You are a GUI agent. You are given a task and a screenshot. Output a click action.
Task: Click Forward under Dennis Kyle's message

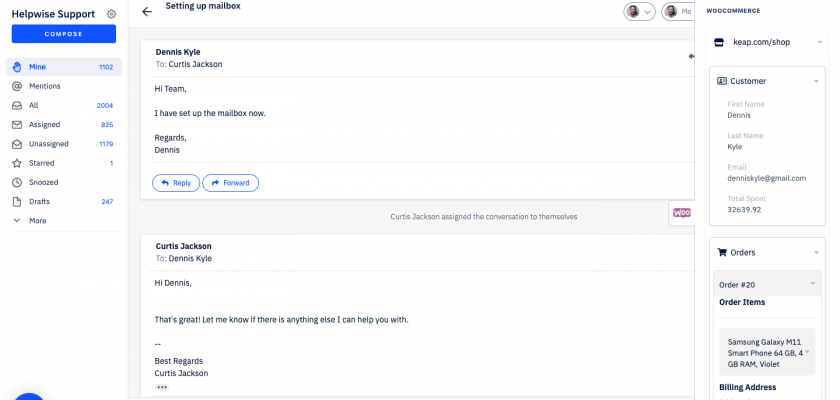tap(230, 183)
